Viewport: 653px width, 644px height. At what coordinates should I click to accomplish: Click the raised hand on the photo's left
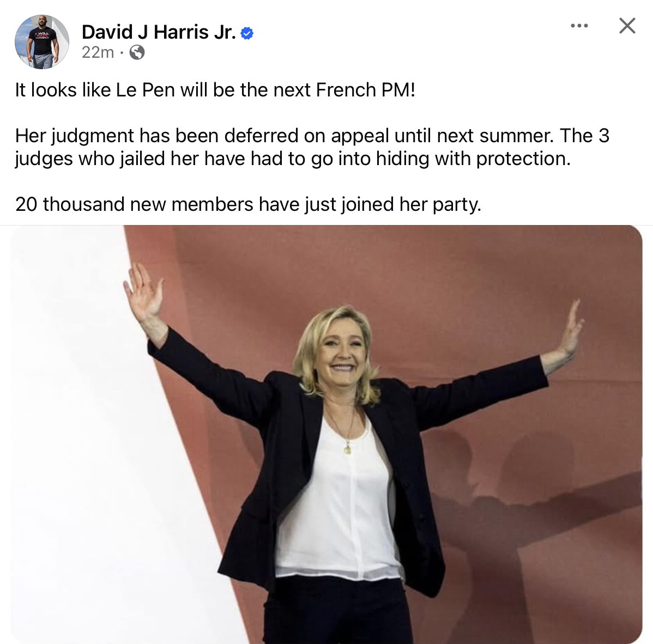click(x=144, y=295)
